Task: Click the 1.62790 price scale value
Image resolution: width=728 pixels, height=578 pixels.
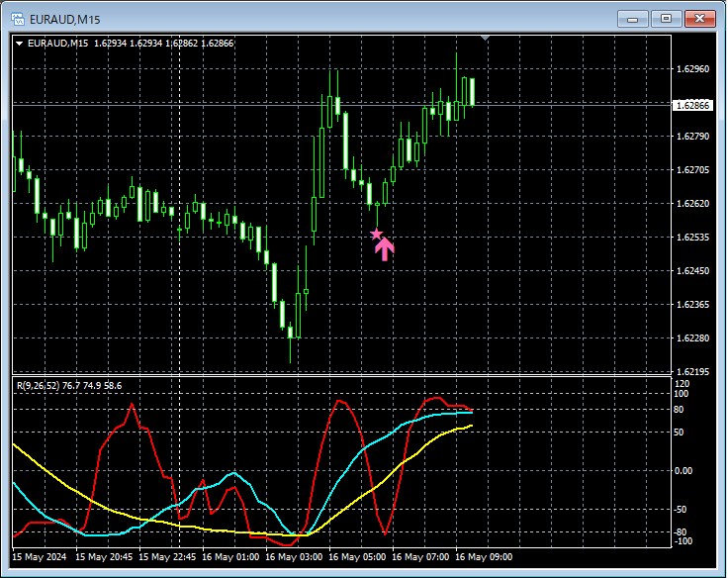Action: pyautogui.click(x=692, y=137)
